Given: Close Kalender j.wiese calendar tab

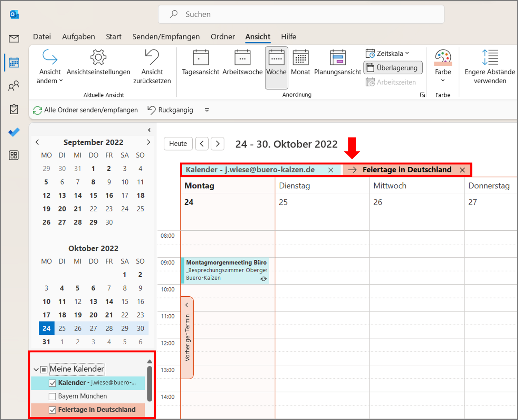Looking at the screenshot, I should tap(331, 170).
